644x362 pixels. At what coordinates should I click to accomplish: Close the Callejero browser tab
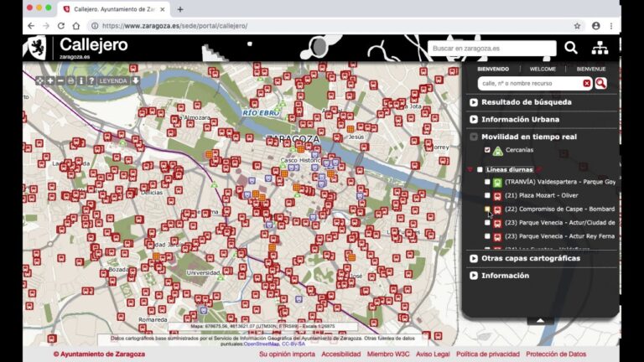pos(162,9)
